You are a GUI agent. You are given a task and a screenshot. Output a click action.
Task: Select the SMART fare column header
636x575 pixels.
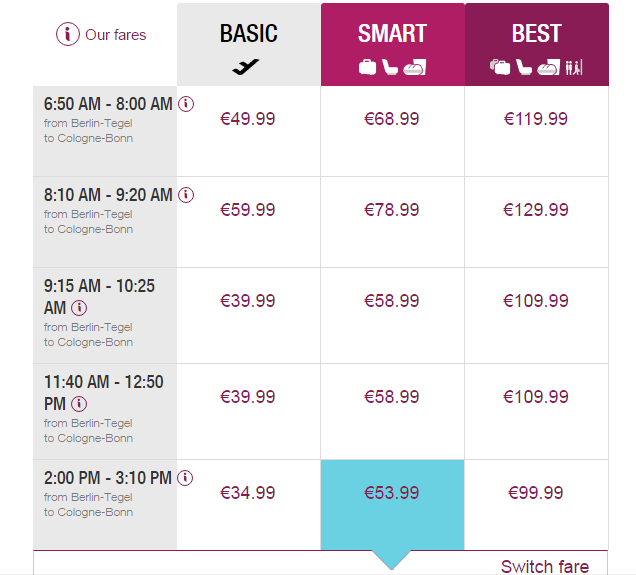click(393, 45)
